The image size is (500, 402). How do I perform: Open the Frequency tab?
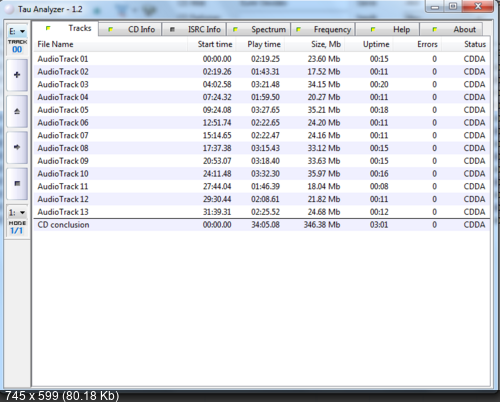coord(323,29)
